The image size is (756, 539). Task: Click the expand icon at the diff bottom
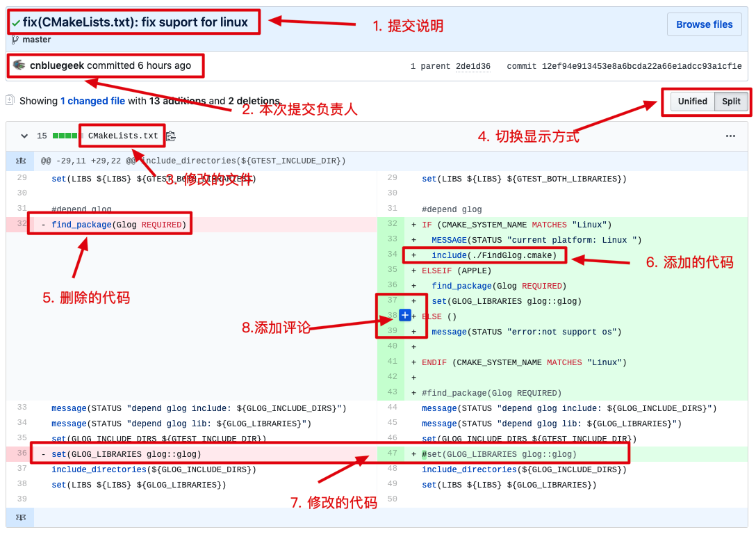tap(19, 517)
